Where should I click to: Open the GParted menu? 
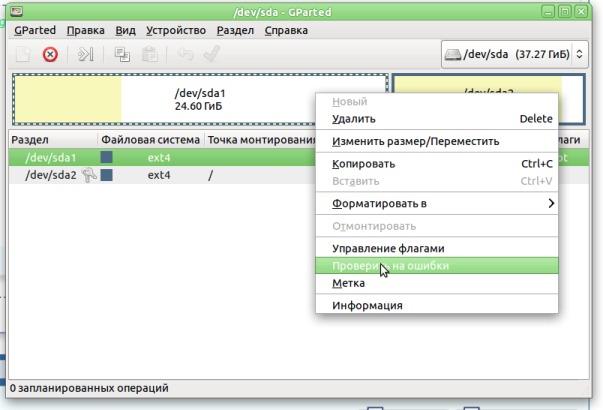(35, 30)
